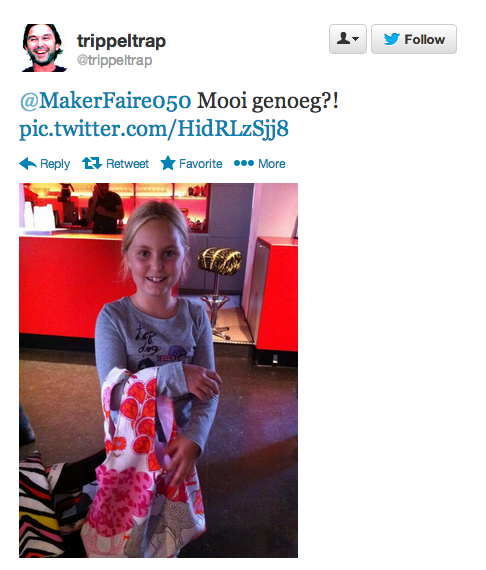Choose the Reply text label
This screenshot has width=486, height=570.
(x=55, y=164)
